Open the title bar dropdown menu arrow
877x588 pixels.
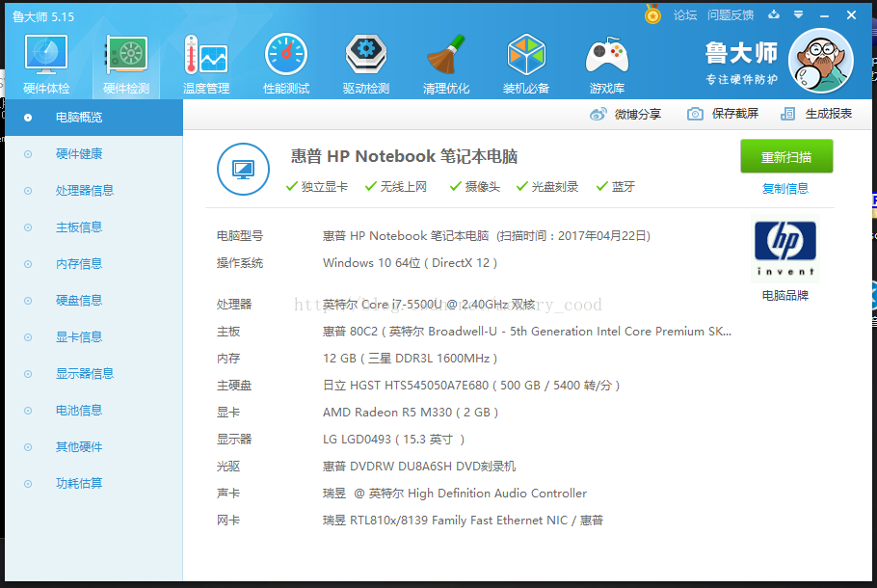point(798,15)
